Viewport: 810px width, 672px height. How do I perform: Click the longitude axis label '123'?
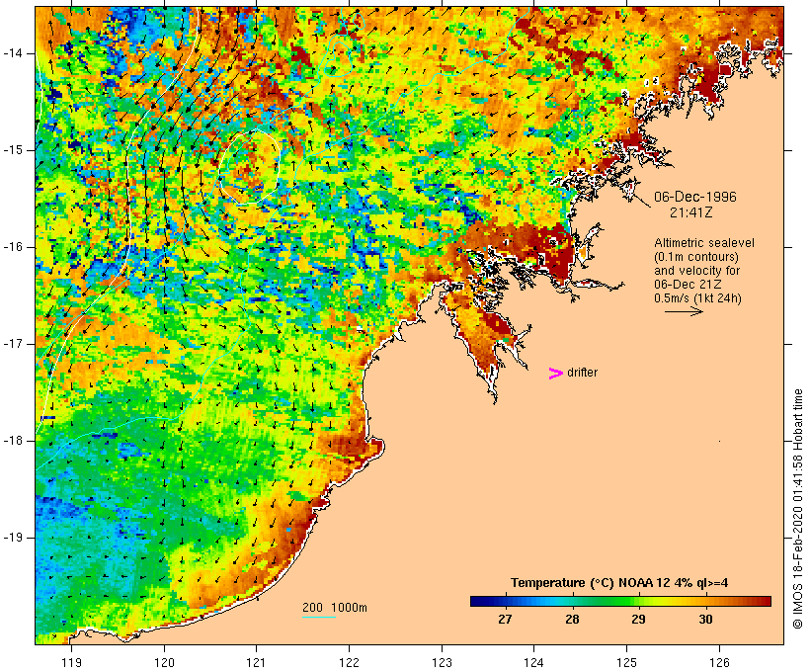[x=442, y=662]
